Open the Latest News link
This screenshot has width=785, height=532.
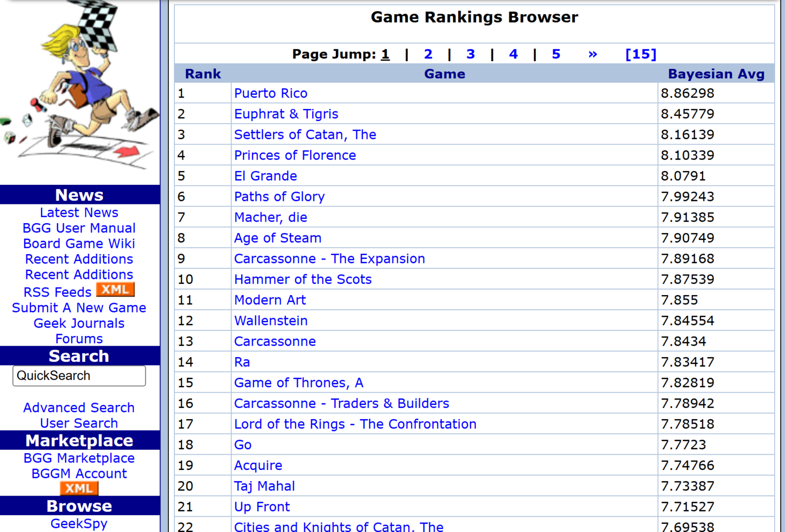pyautogui.click(x=79, y=212)
